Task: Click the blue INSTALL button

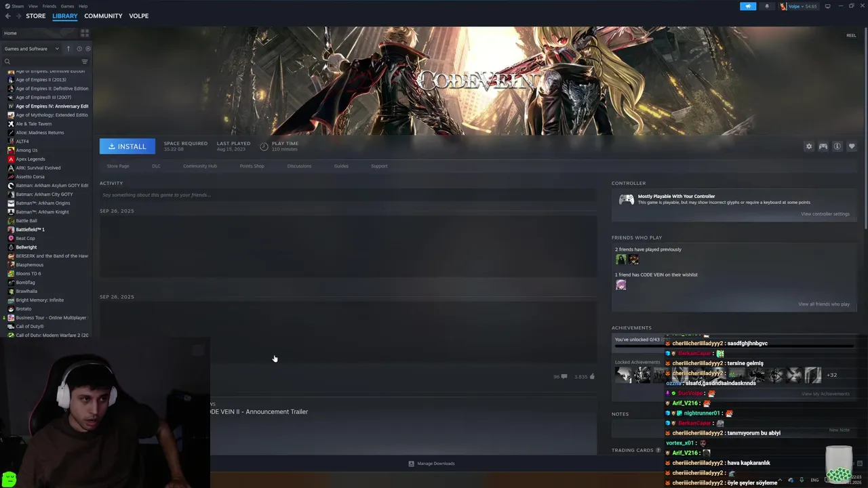Action: [127, 146]
